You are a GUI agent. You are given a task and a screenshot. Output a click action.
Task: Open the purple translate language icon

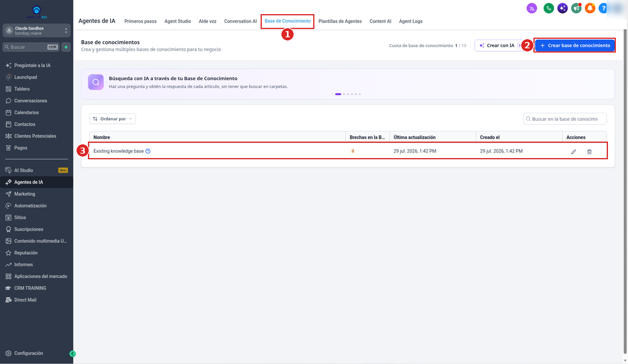pos(532,8)
